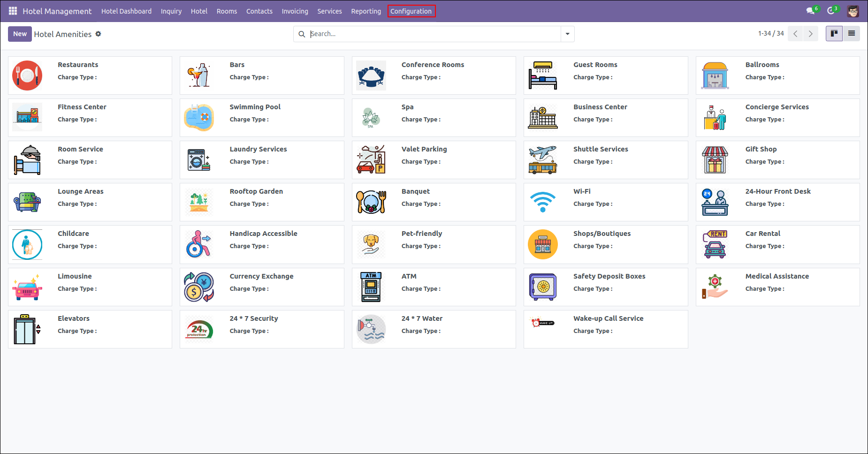Open the activities clock icon

coord(832,10)
